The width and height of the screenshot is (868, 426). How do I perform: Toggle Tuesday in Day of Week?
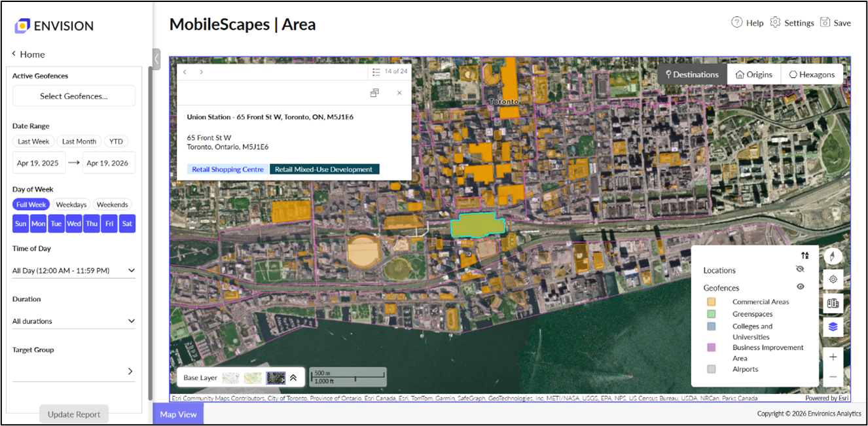[56, 224]
